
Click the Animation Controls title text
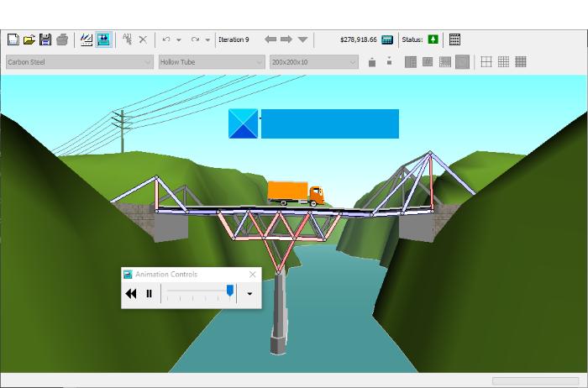click(x=166, y=275)
